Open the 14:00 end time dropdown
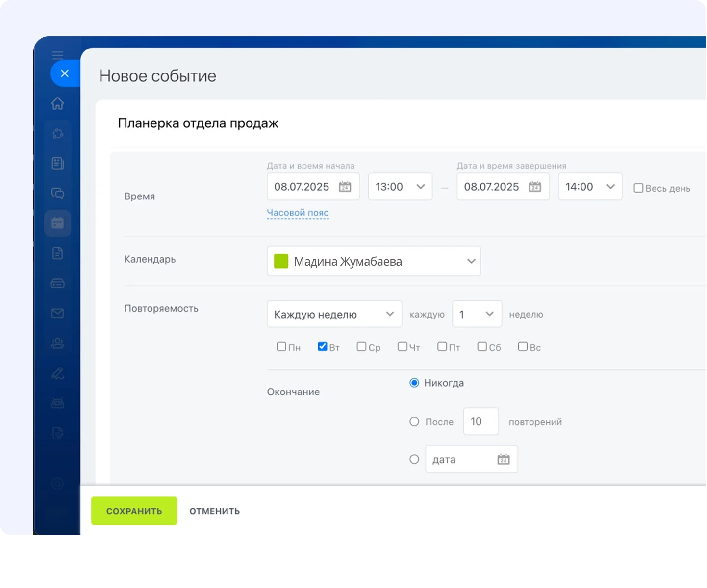707x588 pixels. pyautogui.click(x=590, y=187)
